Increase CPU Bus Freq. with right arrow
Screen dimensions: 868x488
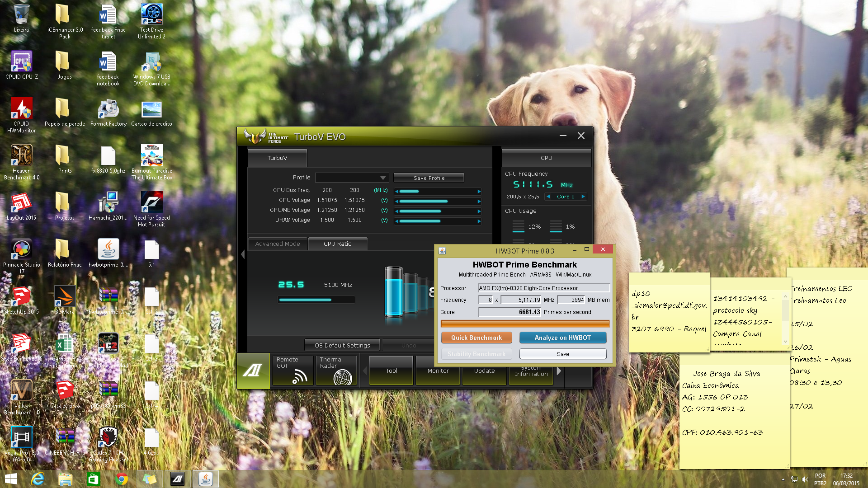point(479,191)
